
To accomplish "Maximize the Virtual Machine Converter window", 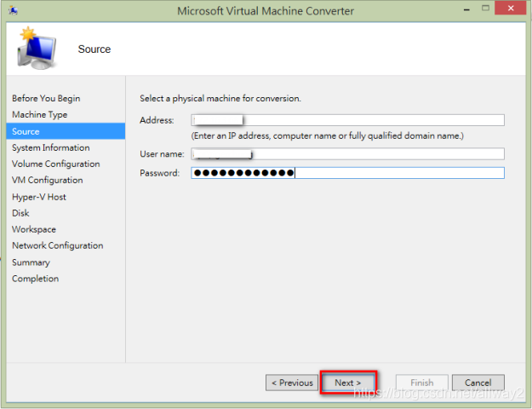I will (x=485, y=9).
